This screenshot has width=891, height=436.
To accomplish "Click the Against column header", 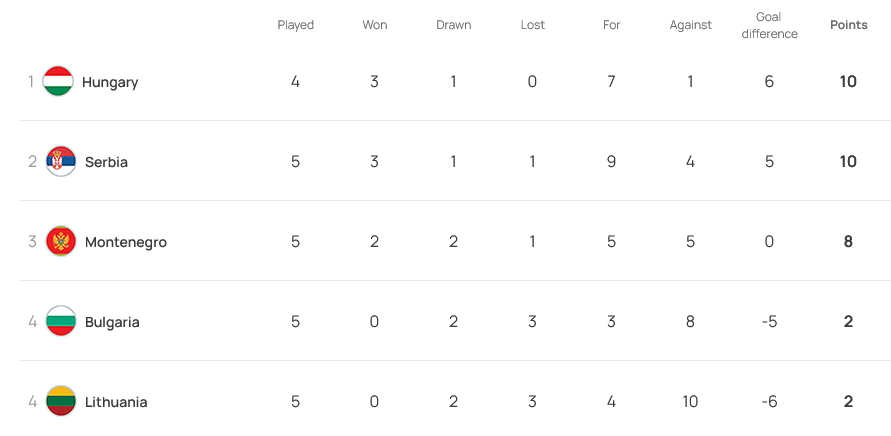I will (x=691, y=25).
